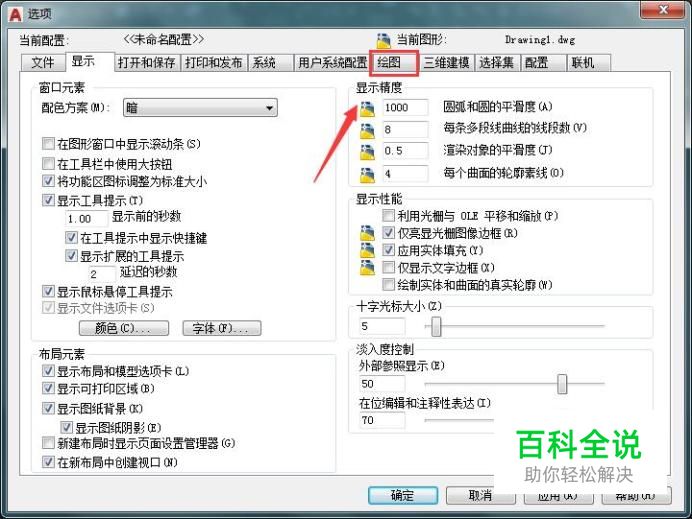
Task: Click drawing icon beside polyline segments field
Action: click(367, 131)
